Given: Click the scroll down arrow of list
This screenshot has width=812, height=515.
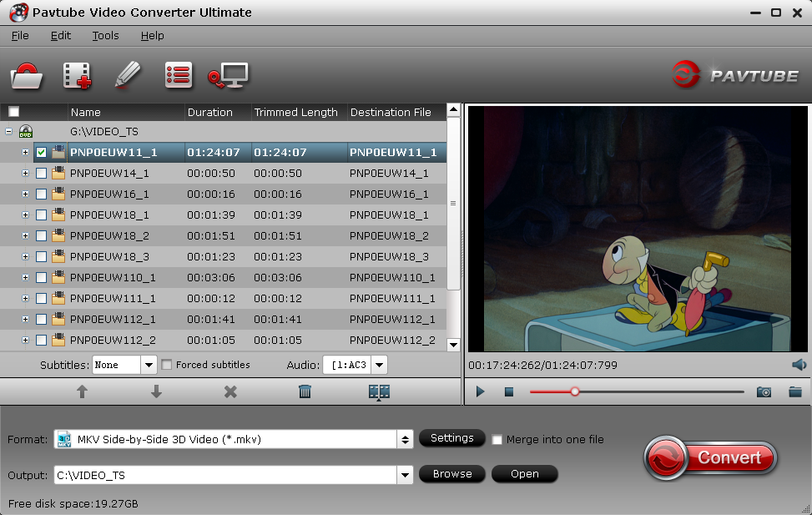Looking at the screenshot, I should [x=454, y=345].
